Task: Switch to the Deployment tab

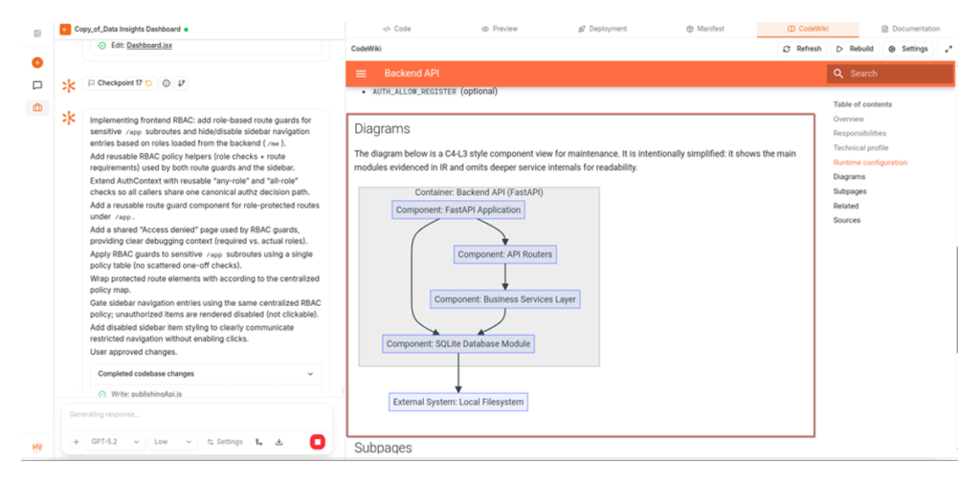Action: pos(602,29)
